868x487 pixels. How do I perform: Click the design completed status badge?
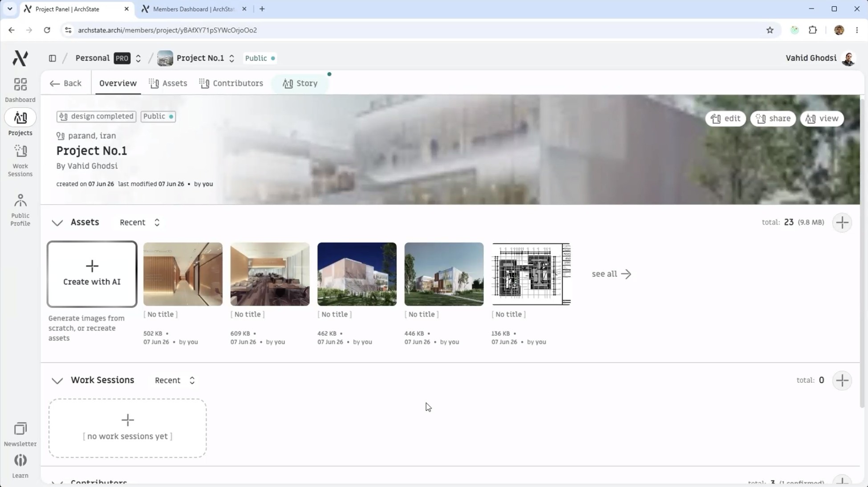[96, 116]
